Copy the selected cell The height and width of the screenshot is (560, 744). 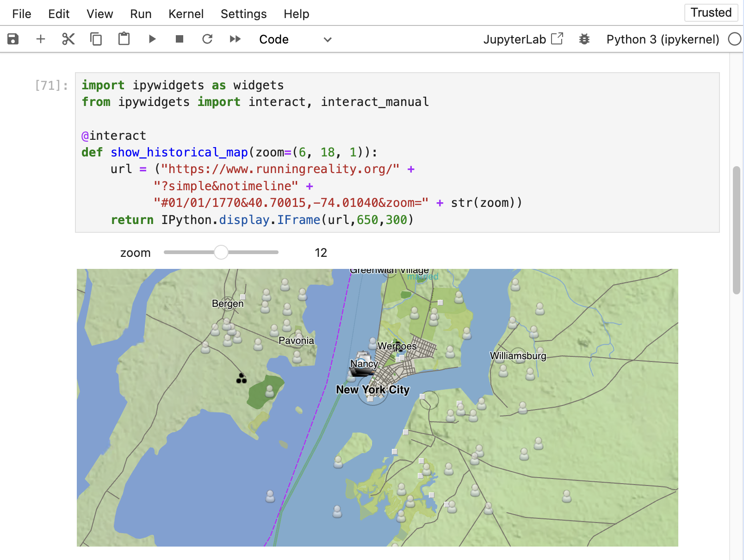(x=96, y=39)
